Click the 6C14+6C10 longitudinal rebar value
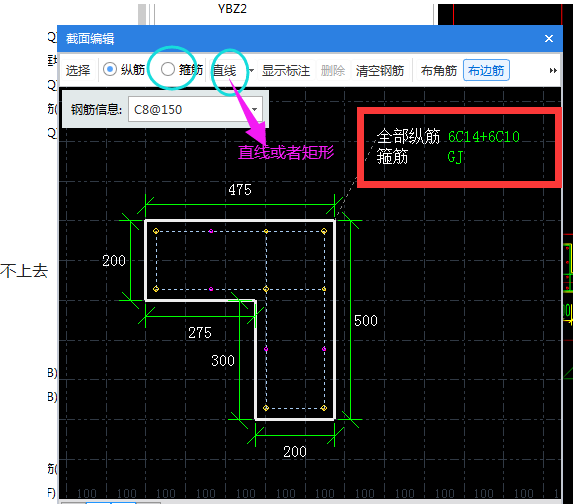The width and height of the screenshot is (573, 504). pyautogui.click(x=483, y=137)
